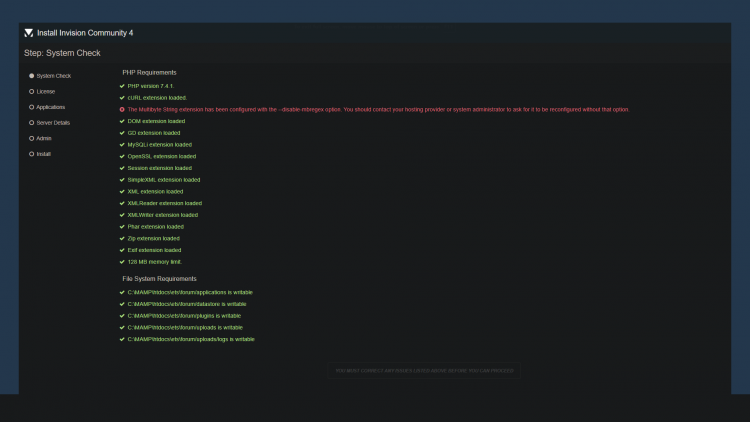This screenshot has width=750, height=422.
Task: Click the Invision Community logo icon
Action: point(28,33)
